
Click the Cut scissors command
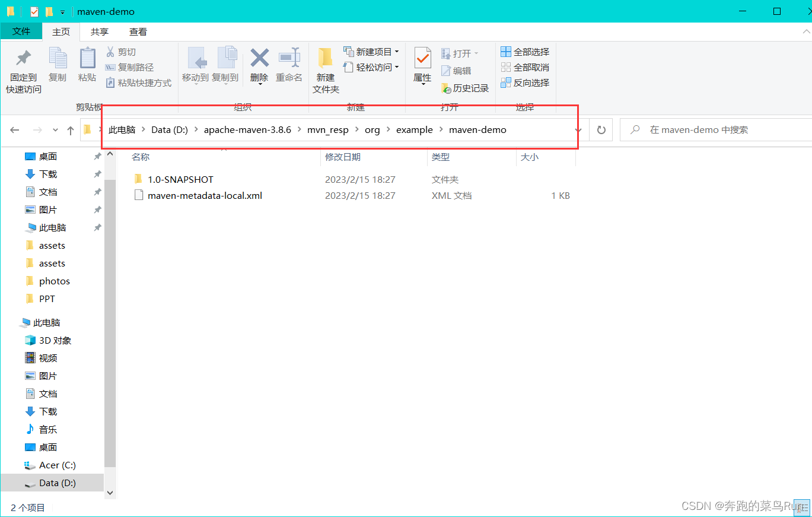pos(121,52)
